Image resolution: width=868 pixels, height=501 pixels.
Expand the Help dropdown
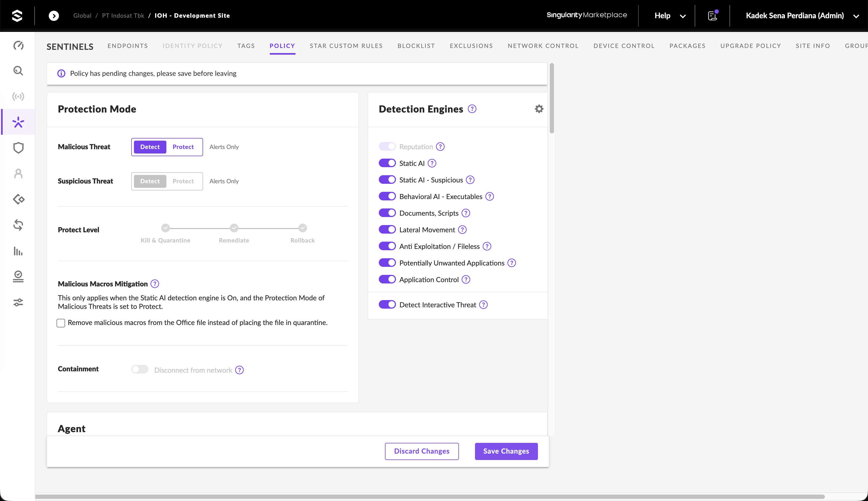(670, 16)
